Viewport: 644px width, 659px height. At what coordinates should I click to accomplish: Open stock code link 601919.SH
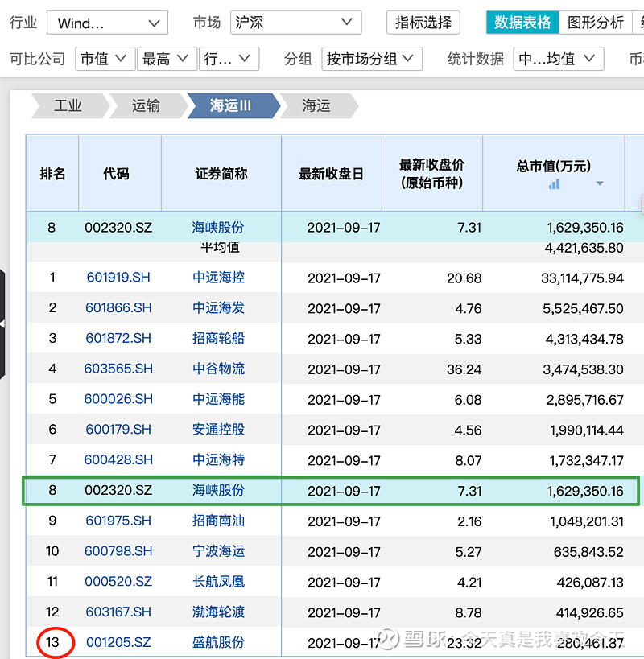[x=118, y=277]
